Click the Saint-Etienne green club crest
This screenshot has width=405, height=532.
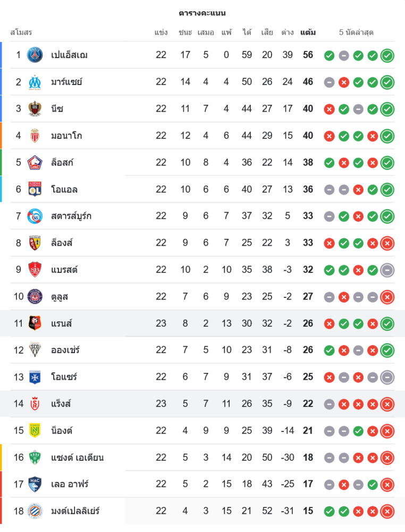click(x=35, y=458)
